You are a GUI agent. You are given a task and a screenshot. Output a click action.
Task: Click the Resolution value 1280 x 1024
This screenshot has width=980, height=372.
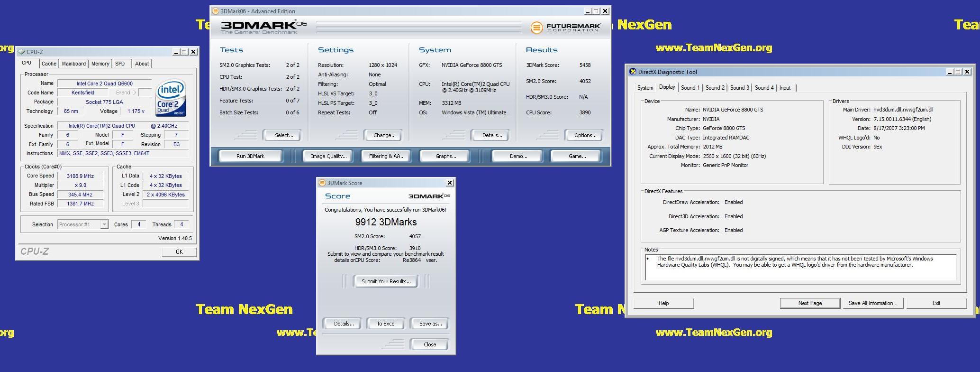pos(383,65)
